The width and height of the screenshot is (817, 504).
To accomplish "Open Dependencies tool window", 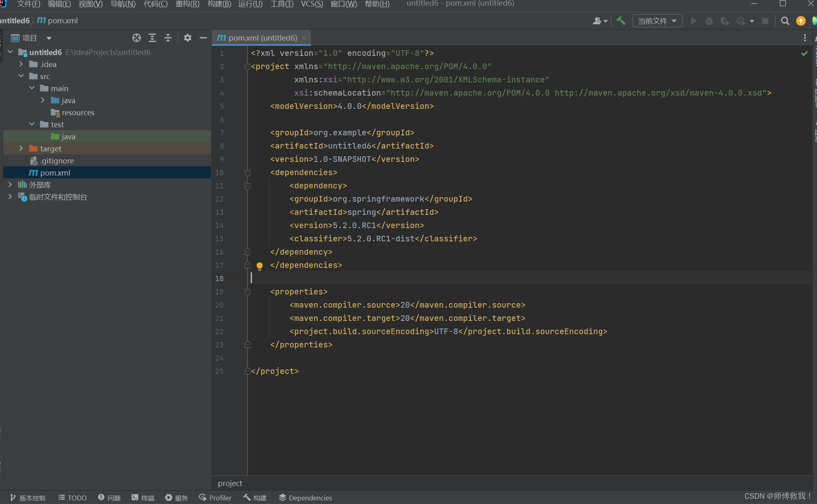I will click(305, 498).
